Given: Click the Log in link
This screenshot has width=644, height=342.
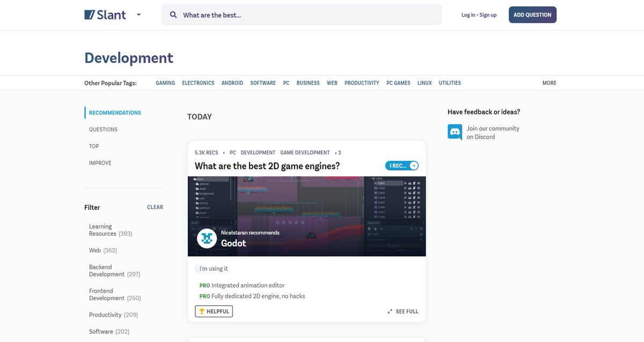Looking at the screenshot, I should tap(468, 15).
